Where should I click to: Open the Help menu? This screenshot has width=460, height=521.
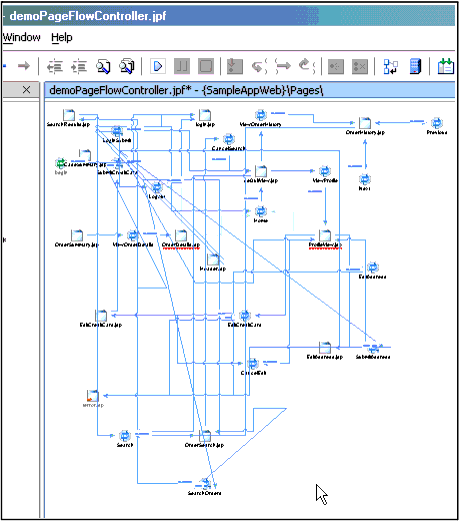point(62,37)
